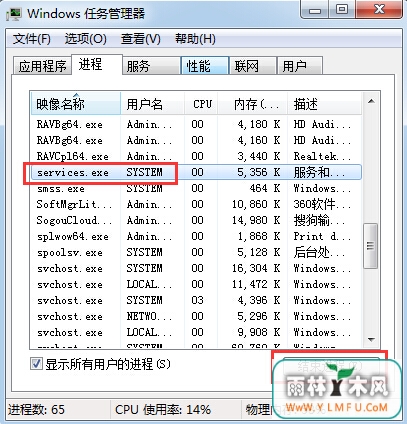
Task: Maximize the Task Manager window
Action: tap(342, 10)
